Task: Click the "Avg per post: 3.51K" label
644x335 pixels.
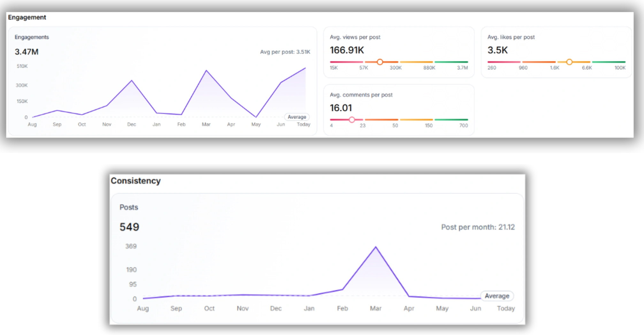Action: tap(285, 52)
